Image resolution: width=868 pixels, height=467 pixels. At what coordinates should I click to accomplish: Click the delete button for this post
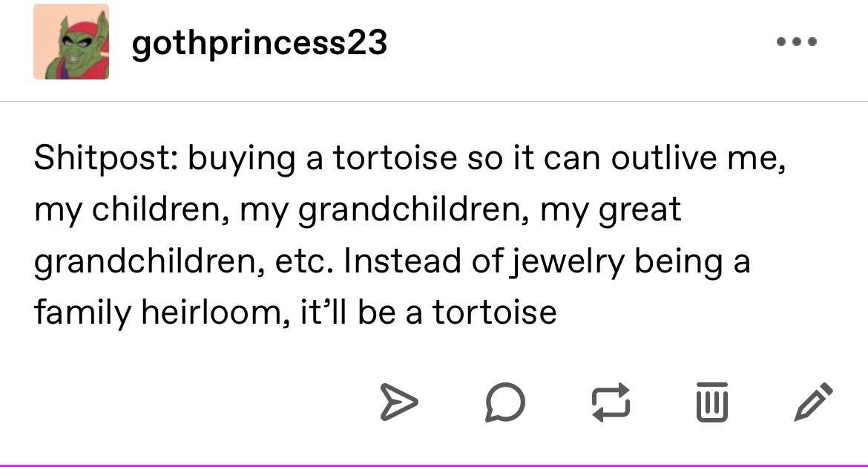(x=711, y=403)
